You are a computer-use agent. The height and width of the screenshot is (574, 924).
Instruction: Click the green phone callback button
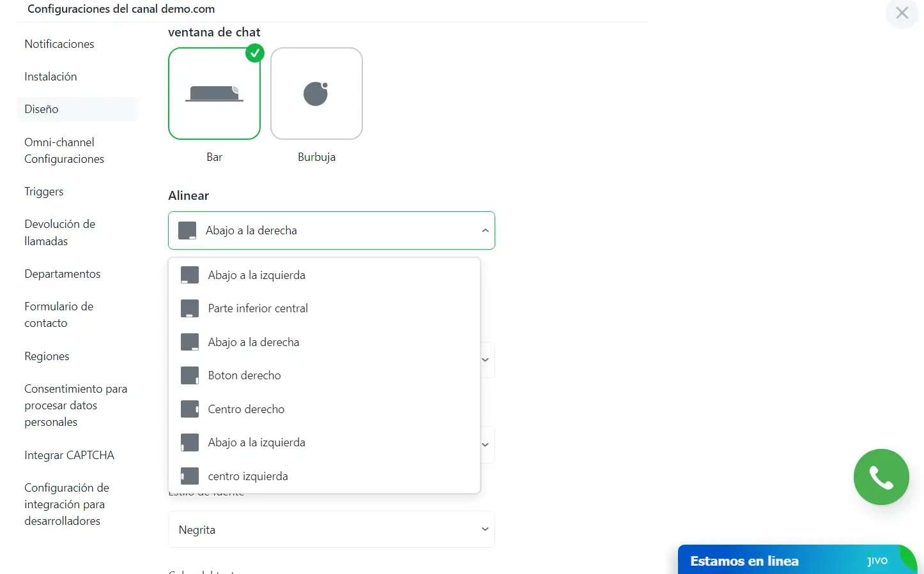click(x=881, y=477)
